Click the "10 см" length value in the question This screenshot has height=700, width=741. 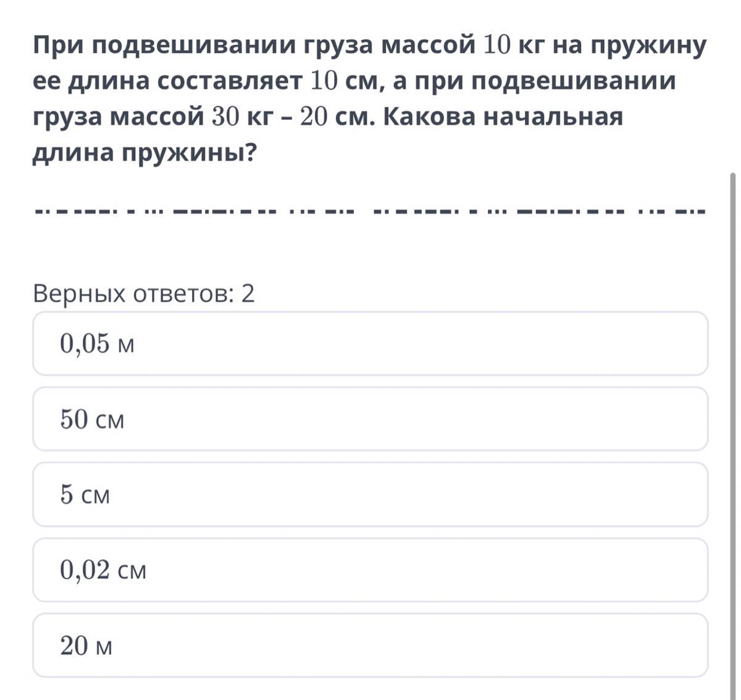[343, 82]
